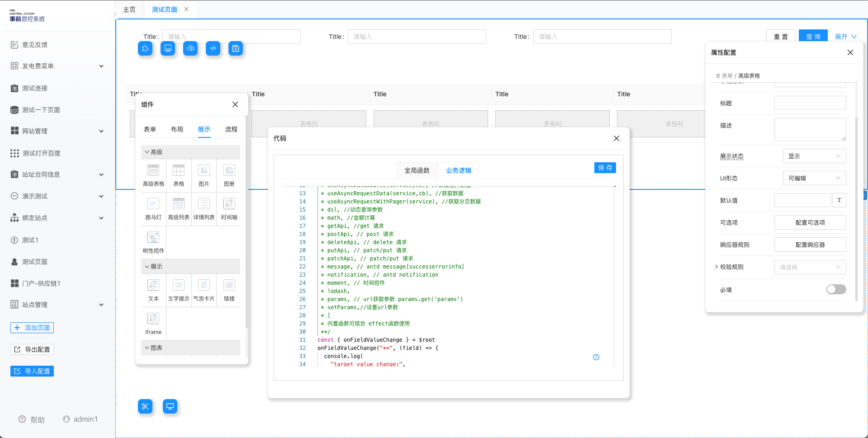The width and height of the screenshot is (868, 438).
Task: Collapse the 展示 component group header
Action: coord(190,266)
